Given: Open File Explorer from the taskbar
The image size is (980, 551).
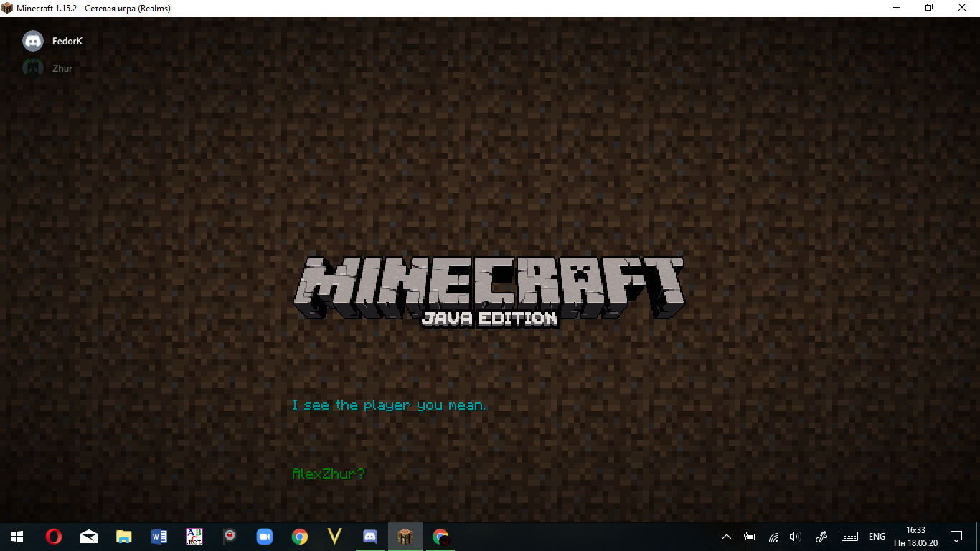Looking at the screenshot, I should [x=124, y=537].
